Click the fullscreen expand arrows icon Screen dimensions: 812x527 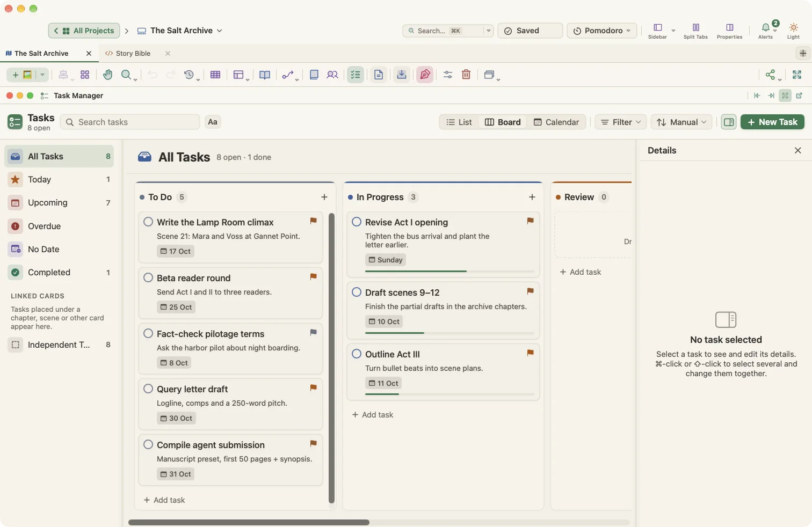[x=797, y=75]
